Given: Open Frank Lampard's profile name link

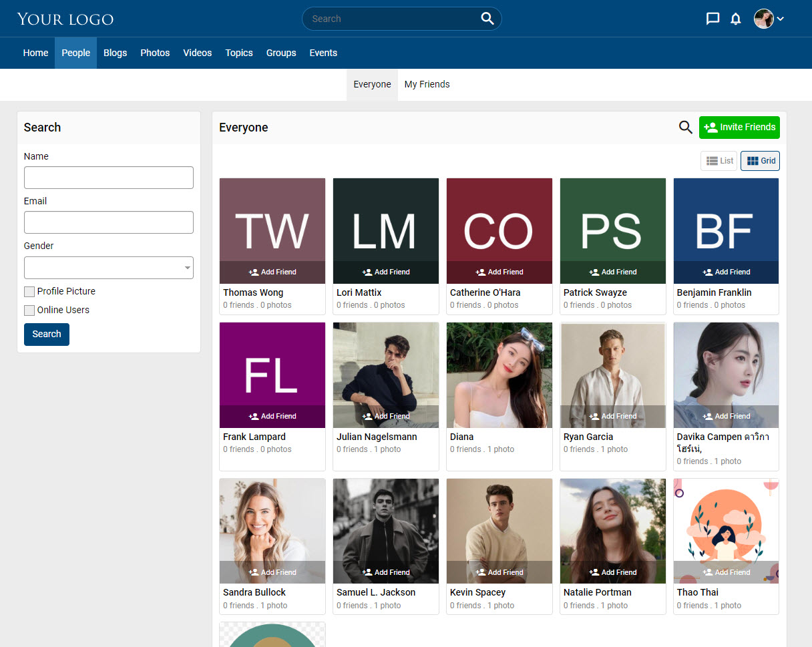Looking at the screenshot, I should pos(254,437).
